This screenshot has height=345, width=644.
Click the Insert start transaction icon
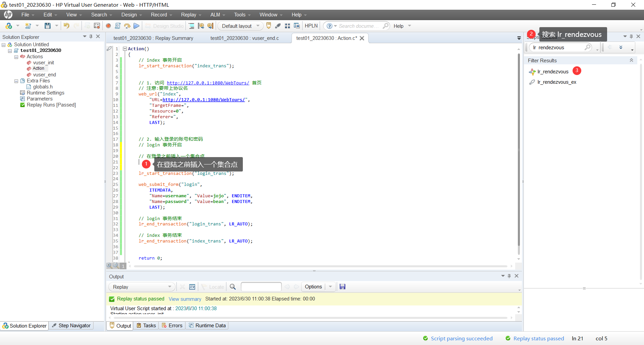tap(201, 26)
